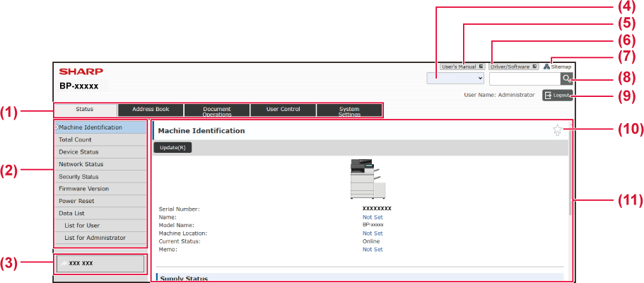Open Firmware Version in the sidebar
Image resolution: width=644 pixels, height=283 pixels.
tap(100, 189)
